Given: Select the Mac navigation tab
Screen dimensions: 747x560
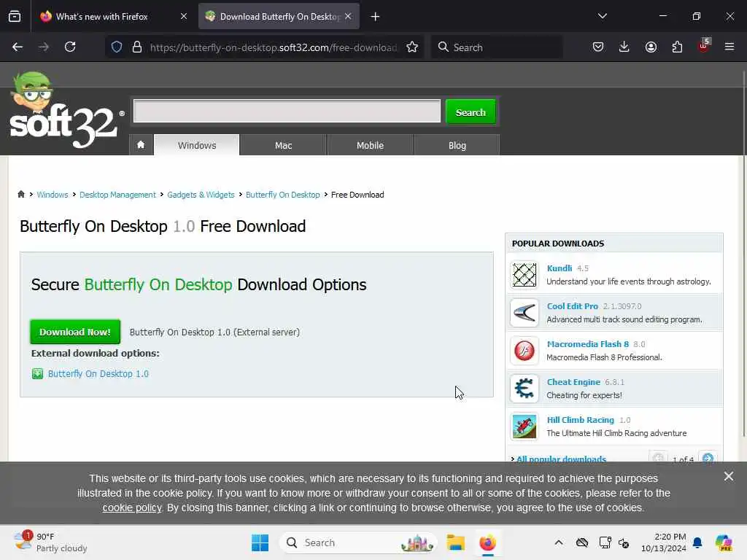Looking at the screenshot, I should click(283, 145).
